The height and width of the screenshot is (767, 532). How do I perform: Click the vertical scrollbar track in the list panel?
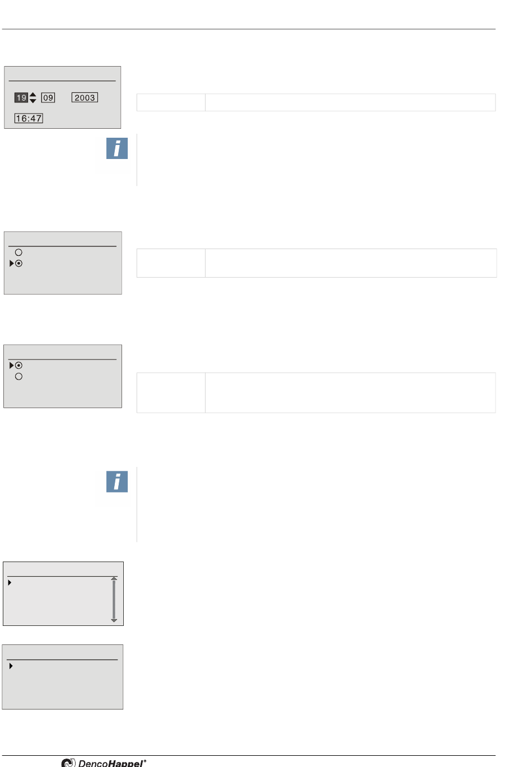[114, 599]
